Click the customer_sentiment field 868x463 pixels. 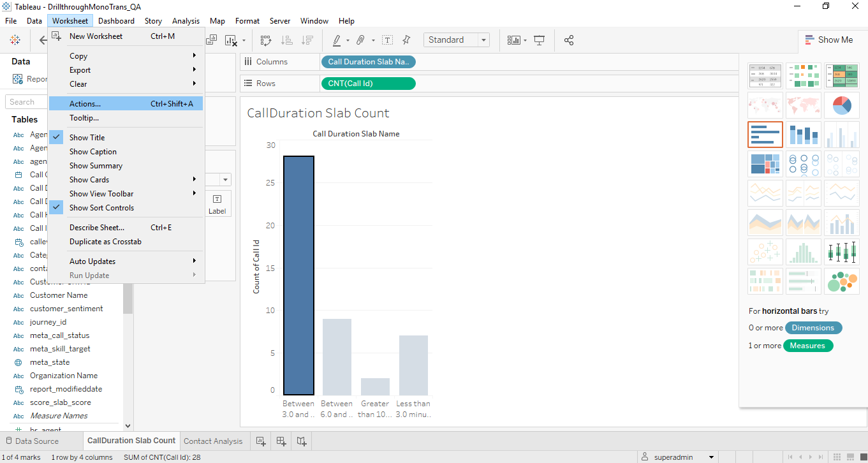coord(66,309)
